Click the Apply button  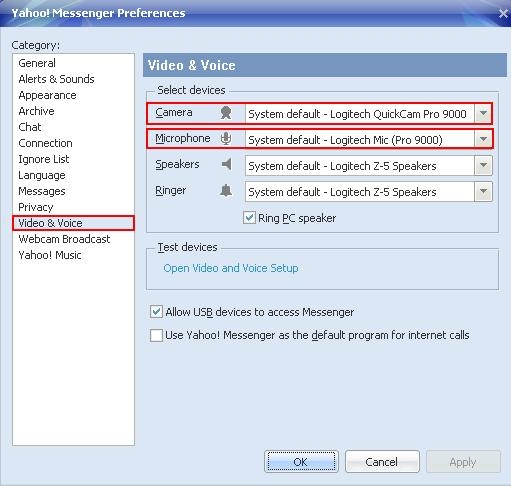(x=463, y=462)
